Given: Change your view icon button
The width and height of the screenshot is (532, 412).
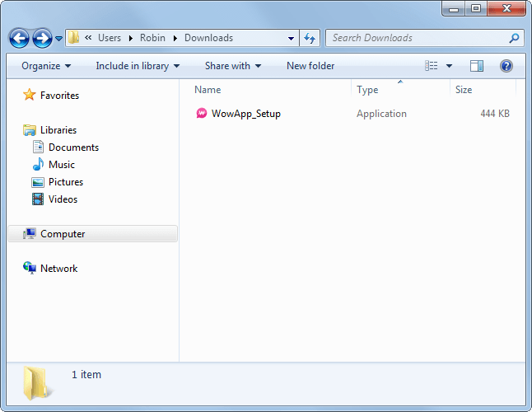Looking at the screenshot, I should click(x=432, y=65).
